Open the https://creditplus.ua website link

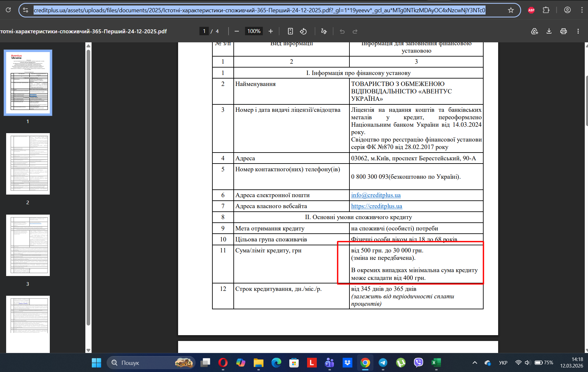click(377, 206)
